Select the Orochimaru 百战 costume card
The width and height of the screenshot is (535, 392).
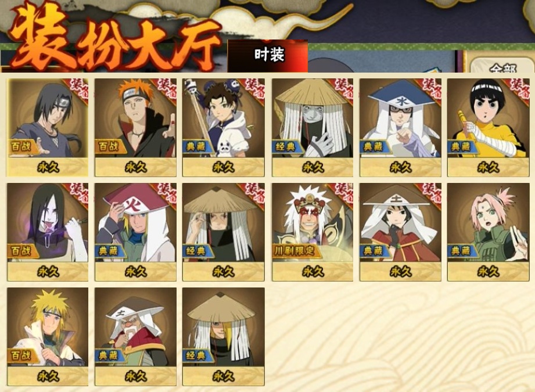click(48, 232)
